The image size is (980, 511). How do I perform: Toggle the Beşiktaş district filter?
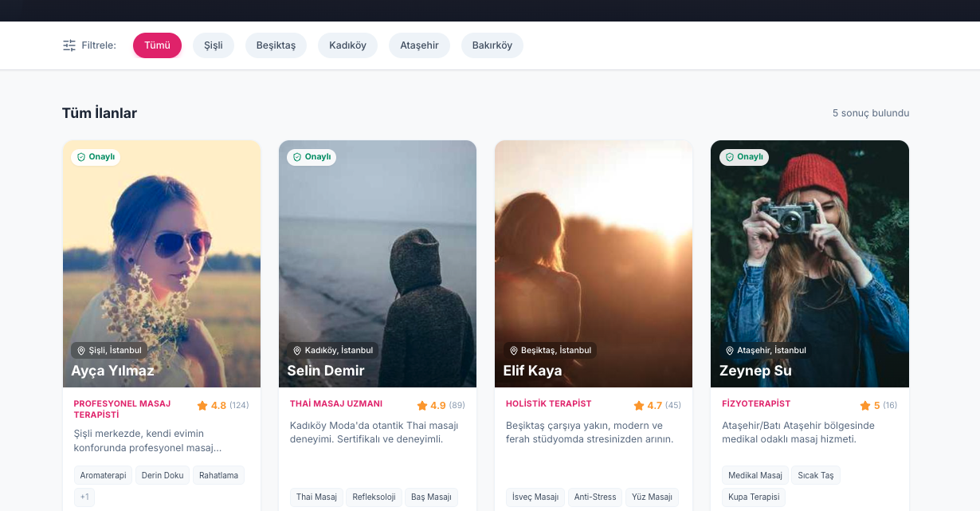tap(276, 45)
